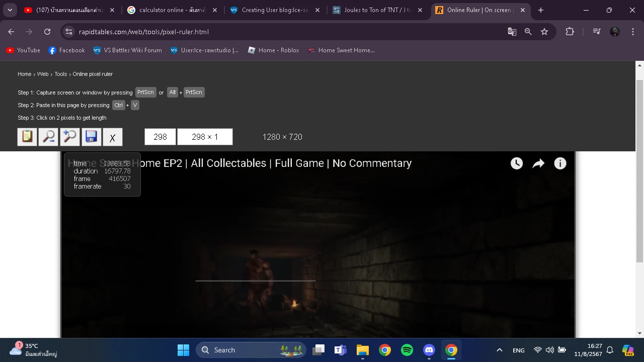Open Discord from the taskbar
Image resolution: width=644 pixels, height=362 pixels.
coord(429,350)
